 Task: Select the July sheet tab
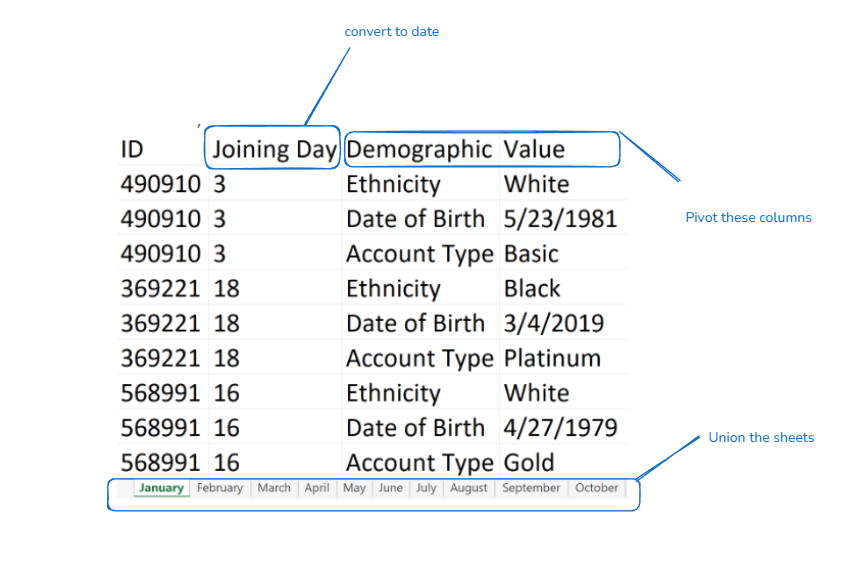[x=426, y=488]
